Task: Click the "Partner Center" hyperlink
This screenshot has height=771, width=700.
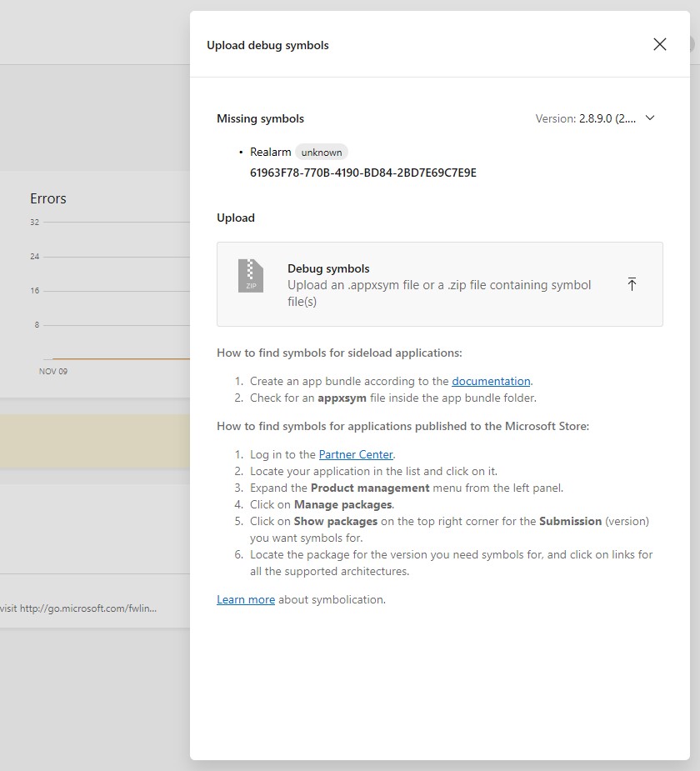Action: pos(356,454)
